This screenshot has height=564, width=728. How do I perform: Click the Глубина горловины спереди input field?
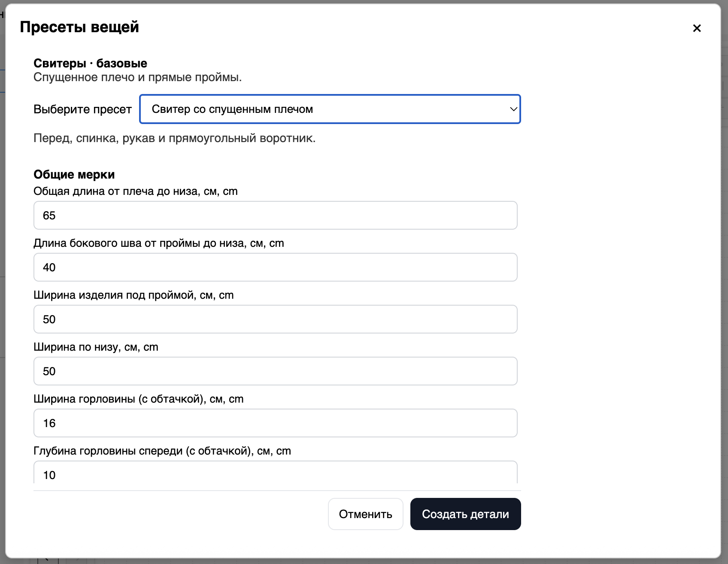275,474
